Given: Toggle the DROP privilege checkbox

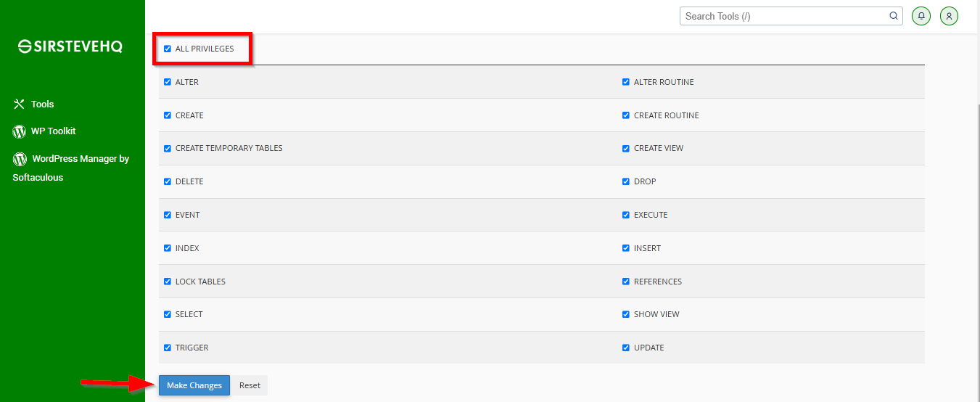Looking at the screenshot, I should (x=626, y=181).
